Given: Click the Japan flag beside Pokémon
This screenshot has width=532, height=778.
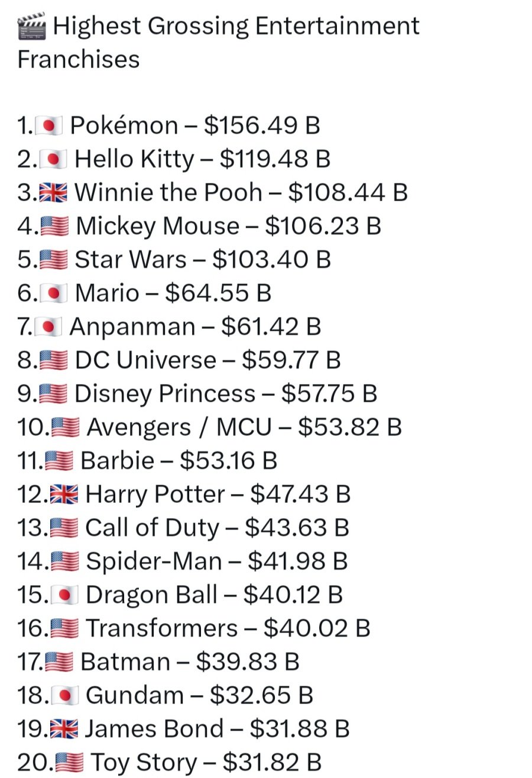Looking at the screenshot, I should 48,125.
